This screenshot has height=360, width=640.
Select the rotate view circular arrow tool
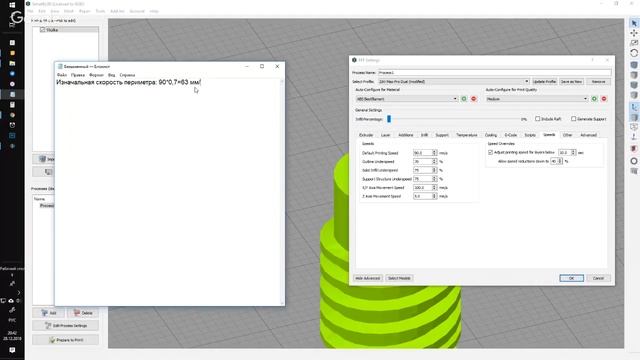pyautogui.click(x=634, y=53)
